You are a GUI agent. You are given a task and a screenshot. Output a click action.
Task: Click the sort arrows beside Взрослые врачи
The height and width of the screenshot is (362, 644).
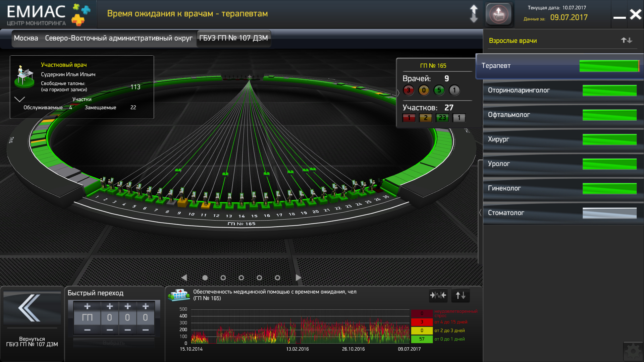click(626, 41)
